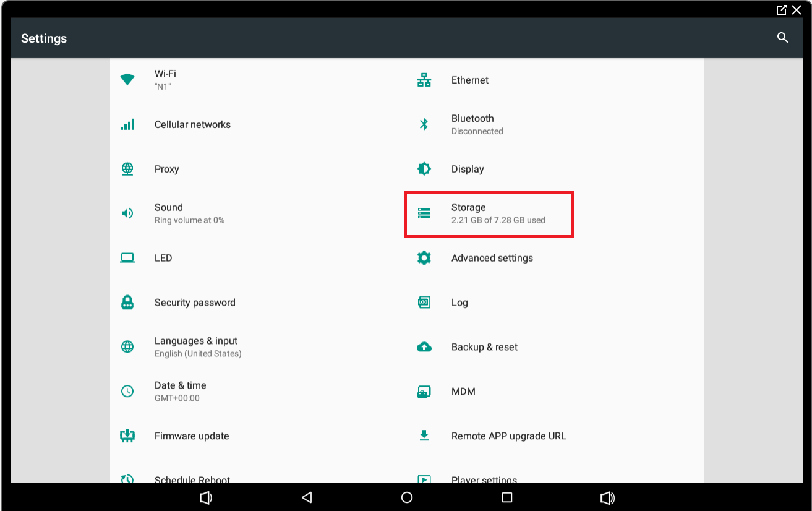Tap the Security password lock icon
Viewport: 812px width, 511px height.
click(127, 303)
